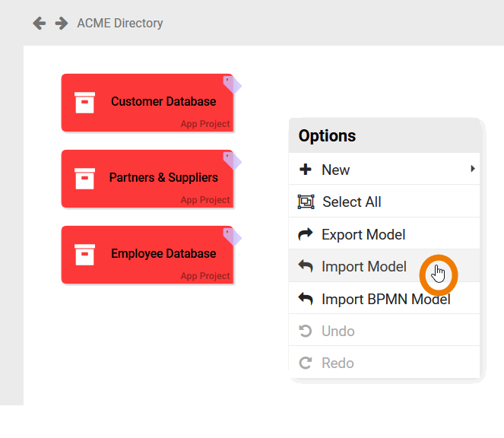Click the archive icon on Customer Database

tap(84, 103)
